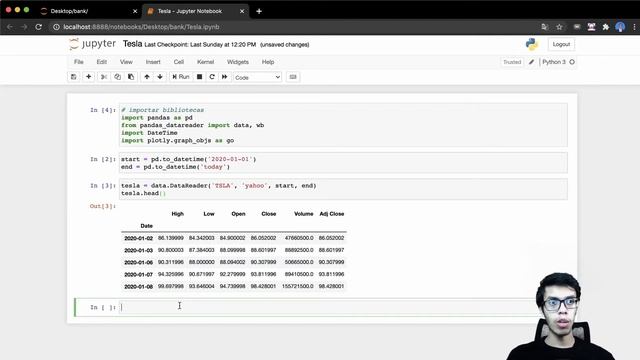The width and height of the screenshot is (640, 360).
Task: Paste cells below using the toolbar icon
Action: pos(131,77)
